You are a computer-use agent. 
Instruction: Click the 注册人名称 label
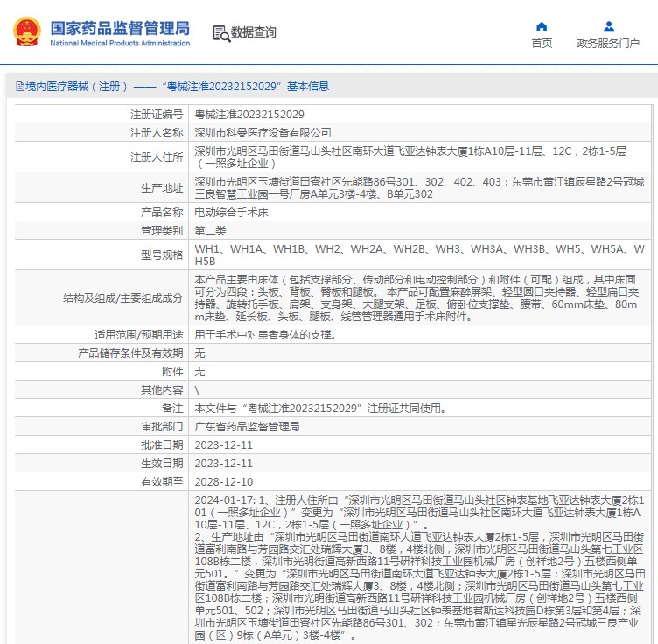(x=157, y=133)
